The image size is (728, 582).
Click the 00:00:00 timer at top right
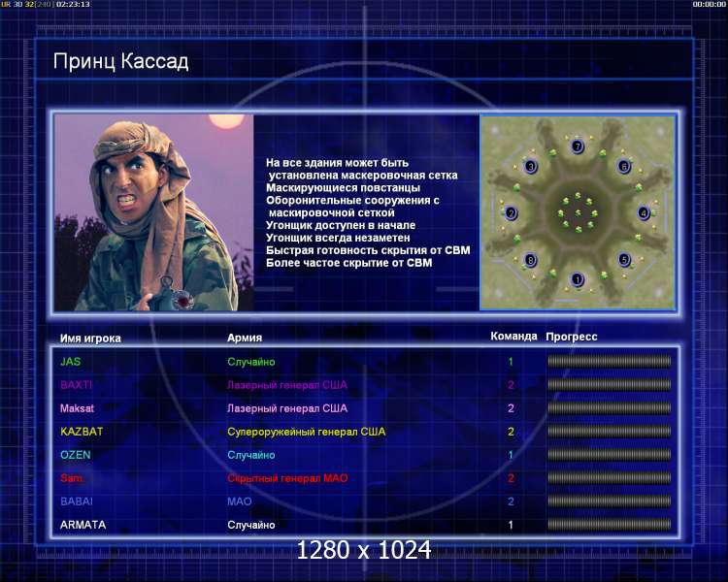[709, 4]
